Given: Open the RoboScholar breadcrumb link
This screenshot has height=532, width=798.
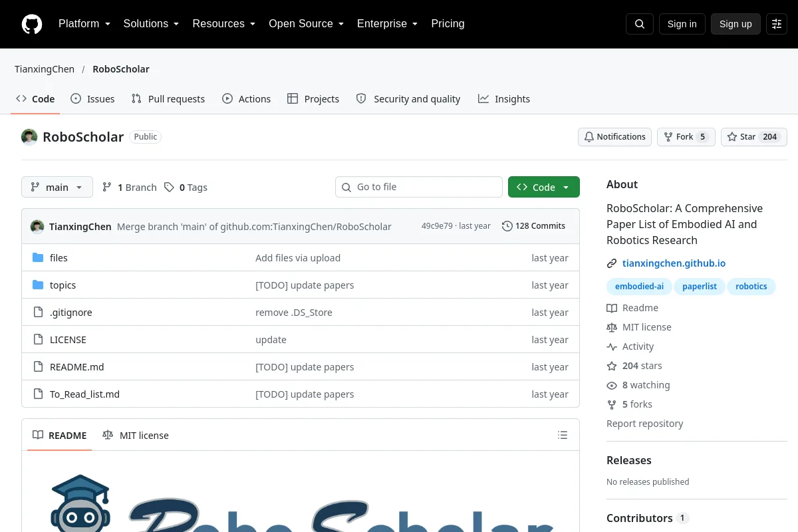Looking at the screenshot, I should [121, 69].
